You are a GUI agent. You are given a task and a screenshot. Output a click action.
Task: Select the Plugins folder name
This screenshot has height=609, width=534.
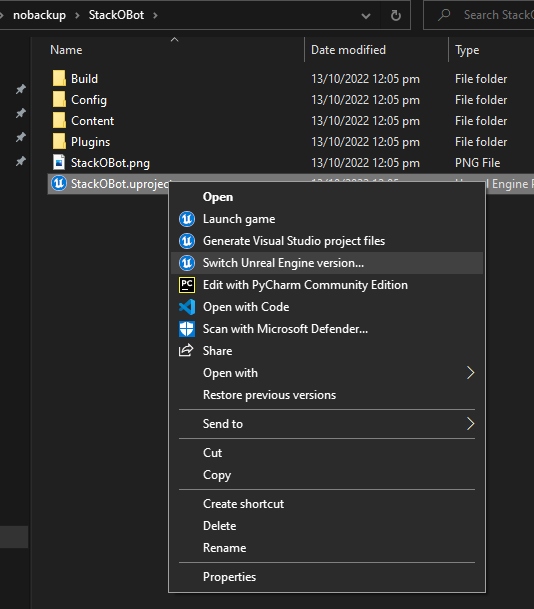(x=90, y=142)
